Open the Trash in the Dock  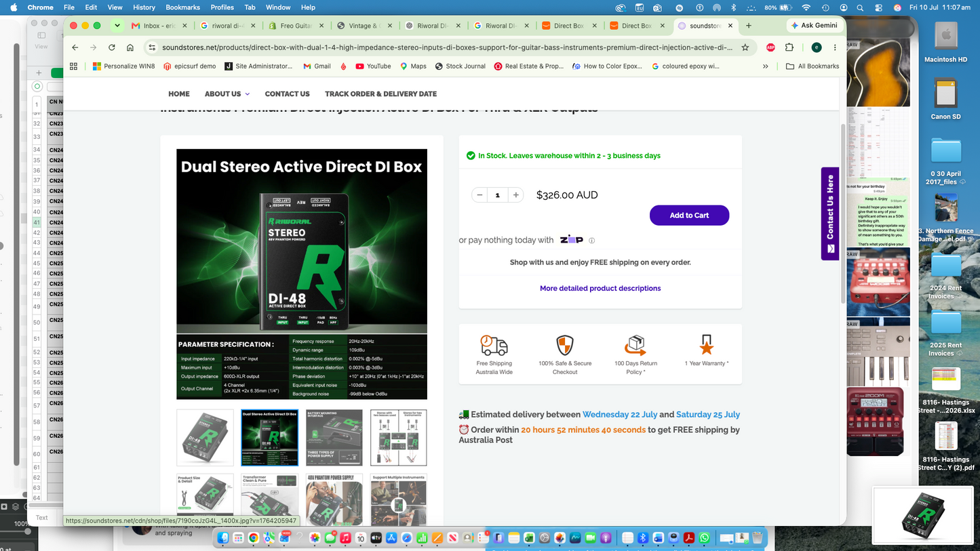click(x=758, y=537)
